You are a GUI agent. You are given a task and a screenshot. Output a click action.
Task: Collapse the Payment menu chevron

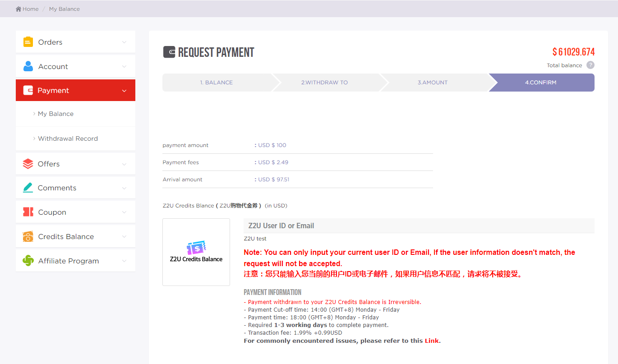click(x=124, y=91)
